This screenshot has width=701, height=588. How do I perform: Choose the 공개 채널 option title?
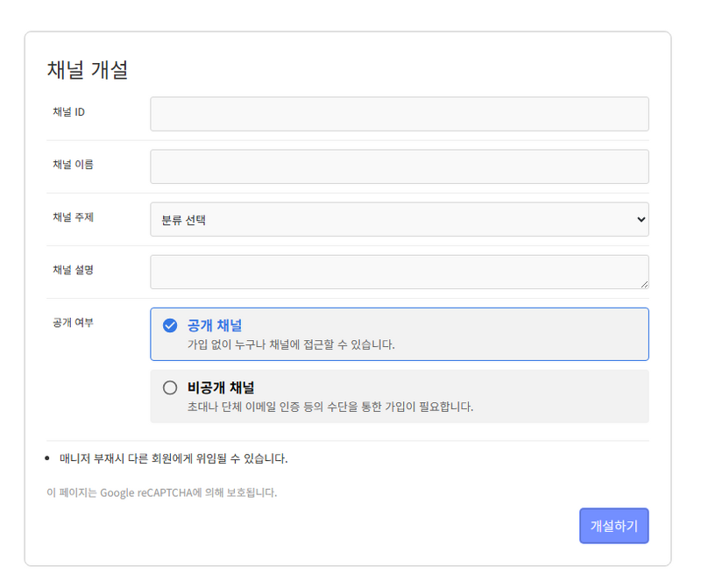tap(215, 326)
